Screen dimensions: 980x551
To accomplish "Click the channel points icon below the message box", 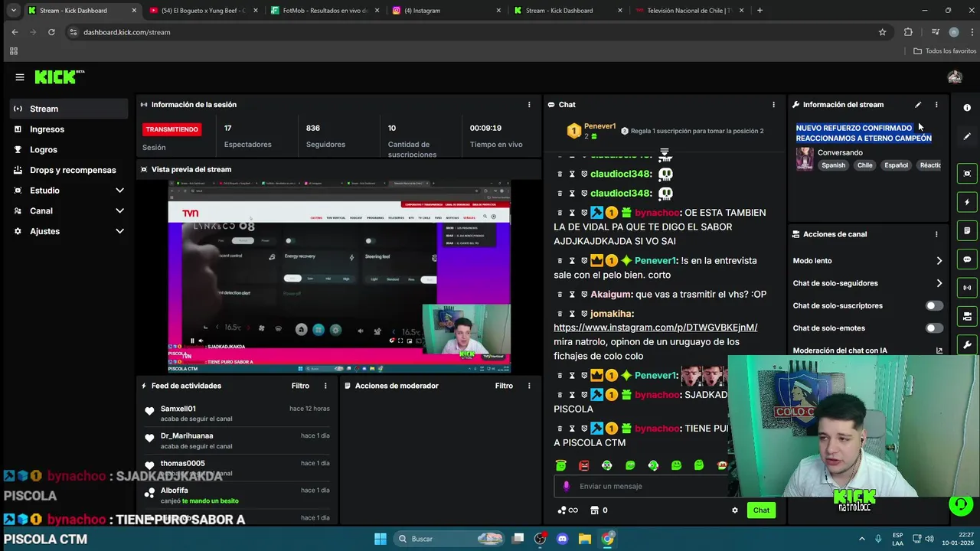I will click(x=562, y=510).
